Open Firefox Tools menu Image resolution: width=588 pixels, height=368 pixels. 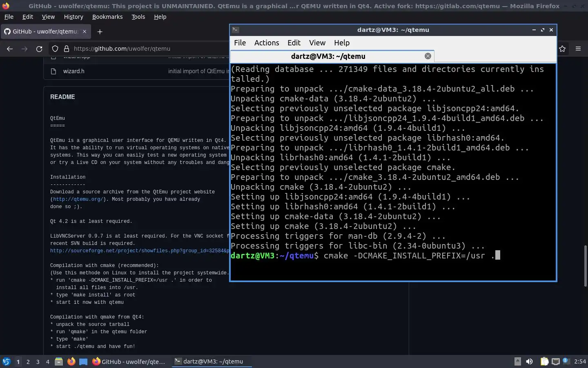(x=138, y=17)
